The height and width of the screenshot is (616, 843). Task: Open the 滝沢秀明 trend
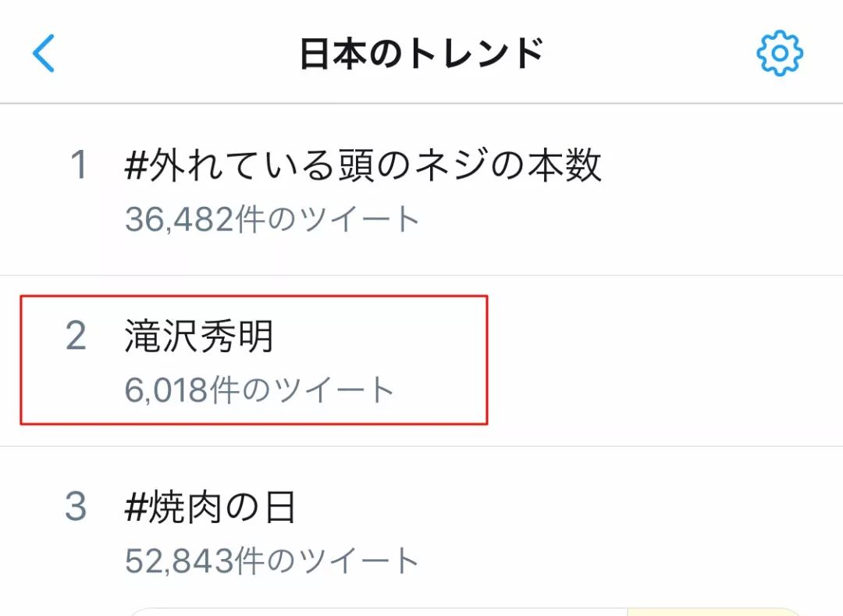[x=199, y=336]
